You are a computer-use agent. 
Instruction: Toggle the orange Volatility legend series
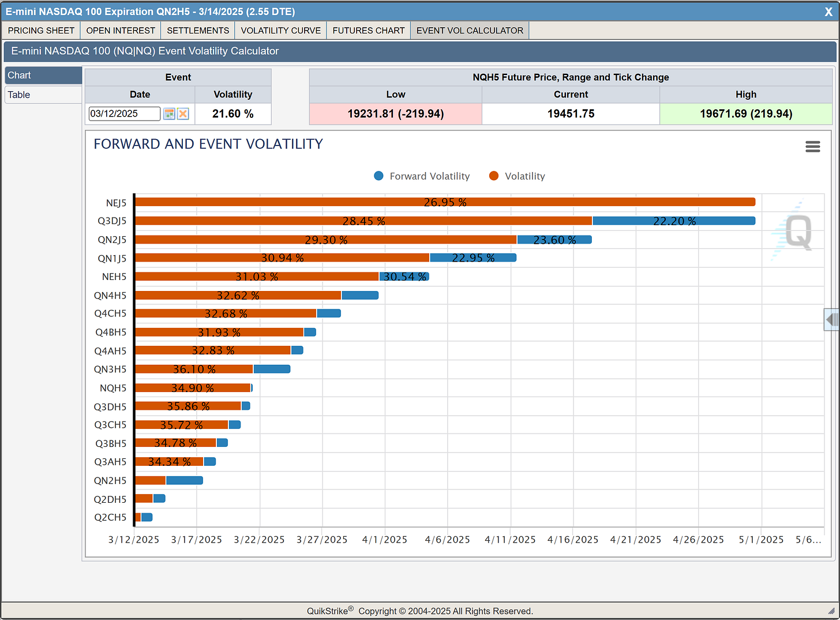517,176
